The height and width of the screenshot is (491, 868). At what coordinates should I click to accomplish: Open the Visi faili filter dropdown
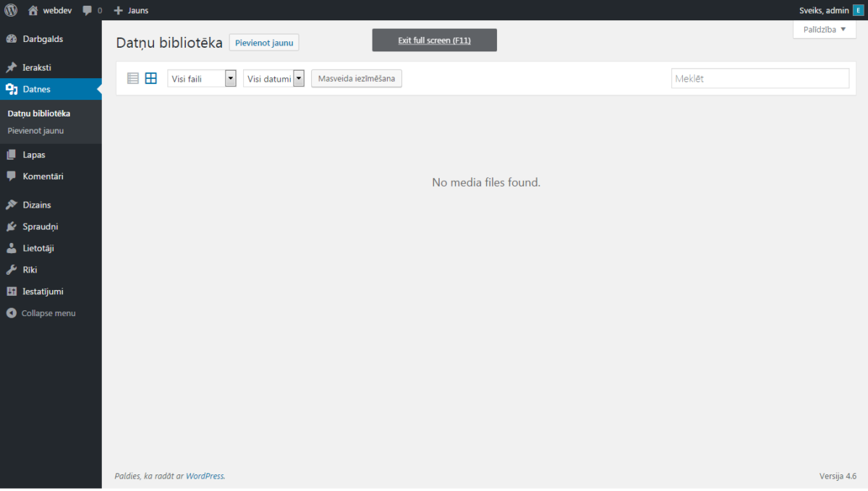click(202, 78)
